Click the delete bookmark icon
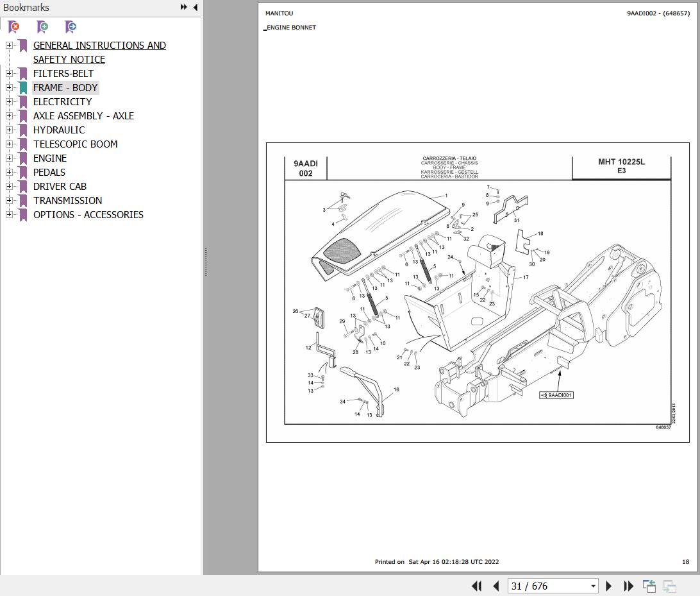The width and height of the screenshot is (700, 596). (14, 27)
